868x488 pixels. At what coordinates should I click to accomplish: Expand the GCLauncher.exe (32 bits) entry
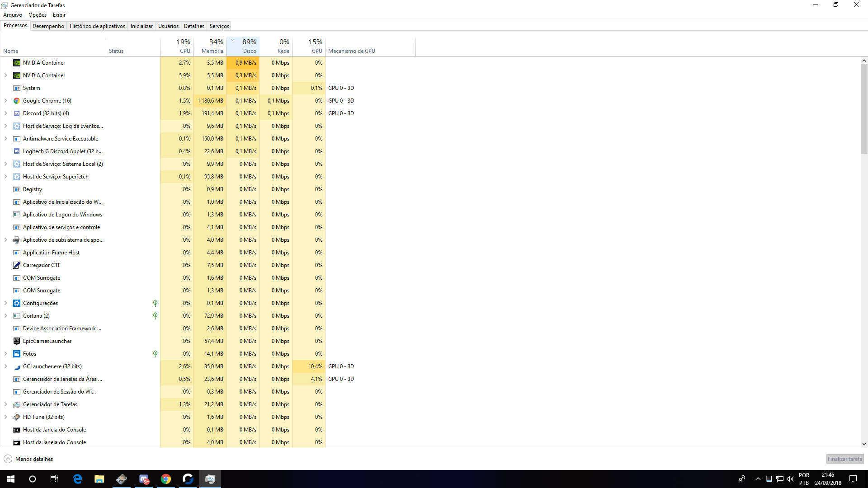6,366
